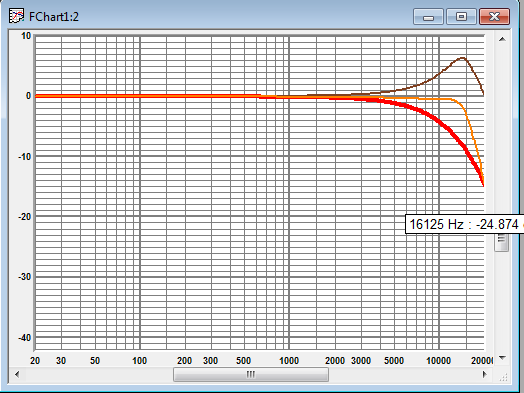Click the -20 level axis label

pyautogui.click(x=24, y=217)
